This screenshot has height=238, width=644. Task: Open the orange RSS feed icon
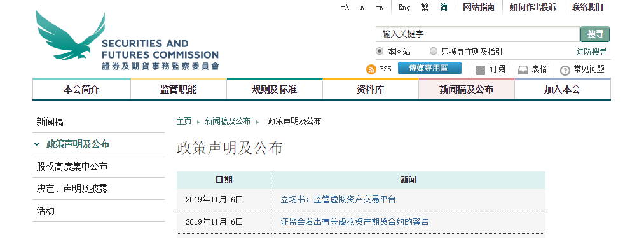[x=371, y=69]
